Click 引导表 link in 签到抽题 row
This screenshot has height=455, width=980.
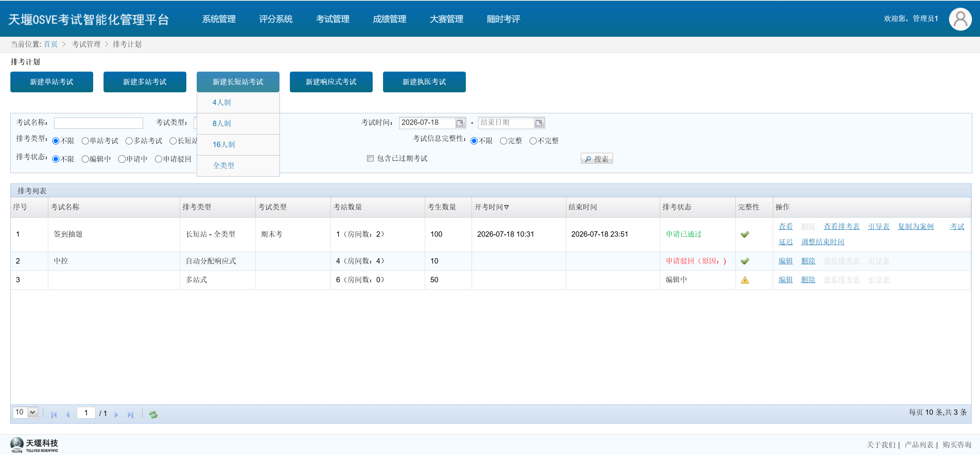click(x=878, y=227)
